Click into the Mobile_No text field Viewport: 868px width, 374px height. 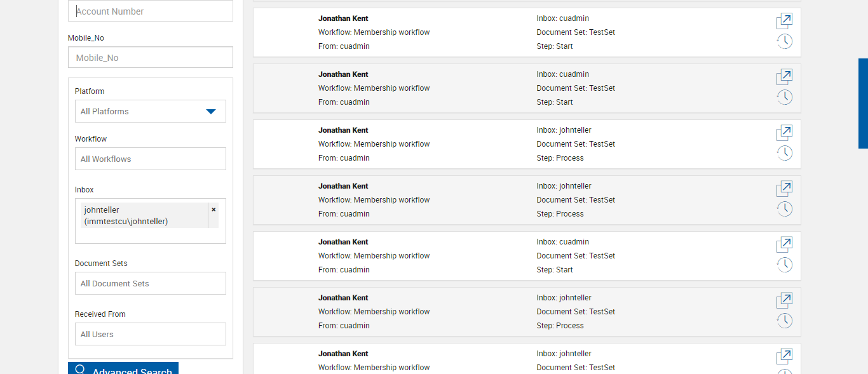pos(150,57)
